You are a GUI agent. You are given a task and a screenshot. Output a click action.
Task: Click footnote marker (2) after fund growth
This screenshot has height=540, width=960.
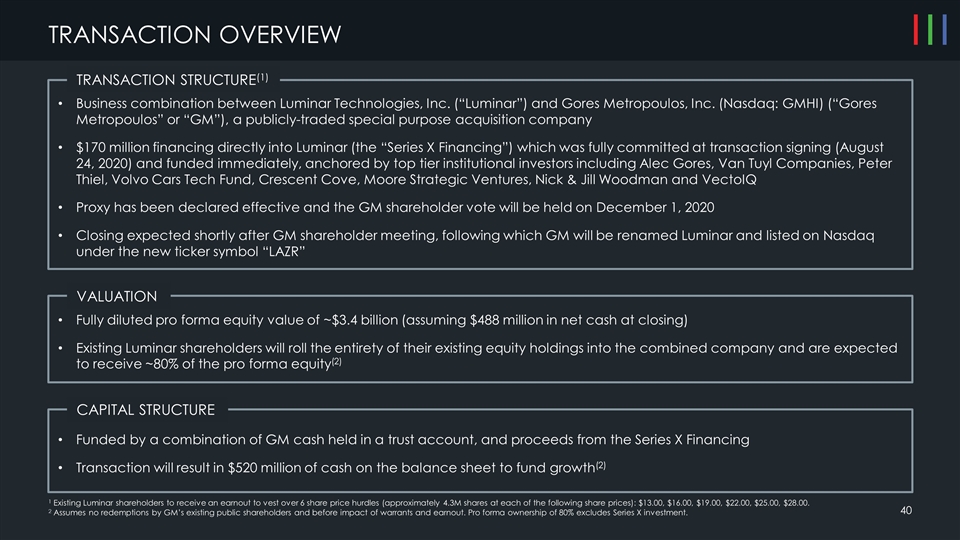click(x=601, y=465)
